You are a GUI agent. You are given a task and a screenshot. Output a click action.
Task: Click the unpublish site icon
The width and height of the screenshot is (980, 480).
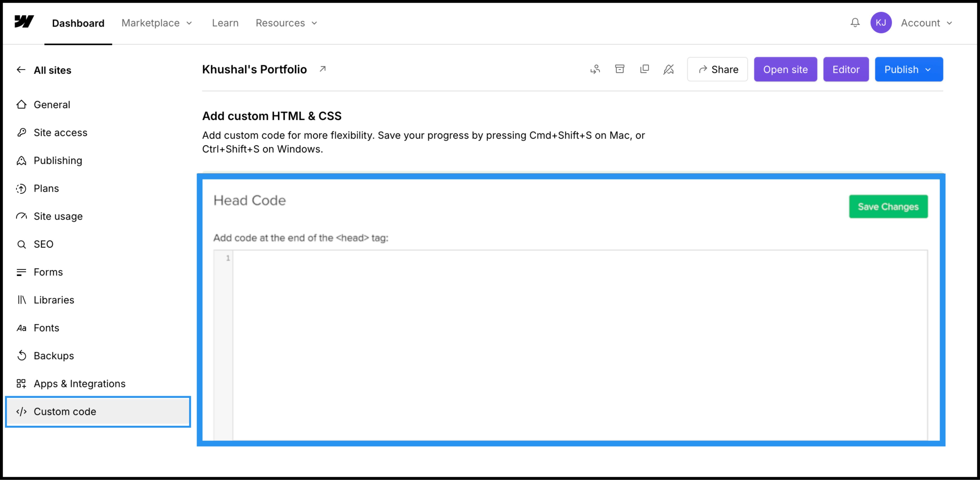click(669, 69)
